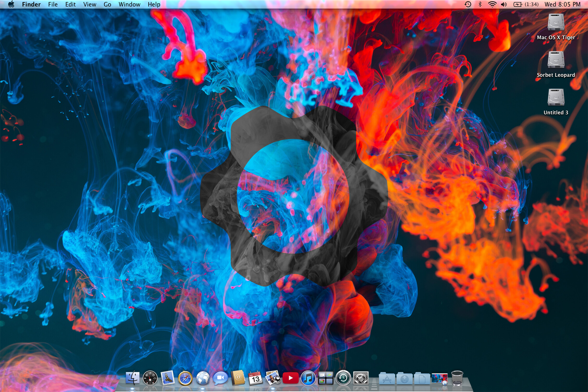
Task: Open the File menu
Action: [53, 4]
